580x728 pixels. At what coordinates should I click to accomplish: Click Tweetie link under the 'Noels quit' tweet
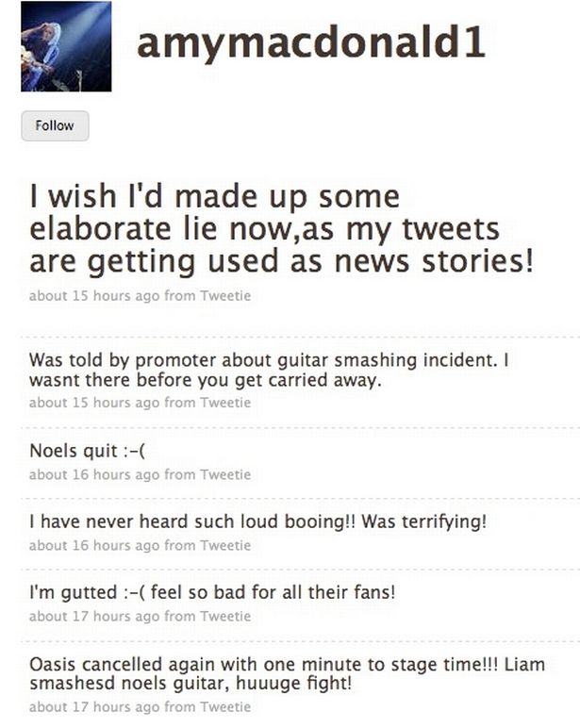pyautogui.click(x=225, y=474)
